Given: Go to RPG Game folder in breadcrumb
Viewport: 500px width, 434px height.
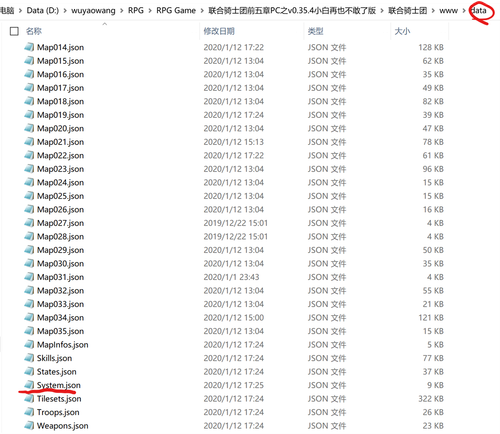Looking at the screenshot, I should pos(176,11).
